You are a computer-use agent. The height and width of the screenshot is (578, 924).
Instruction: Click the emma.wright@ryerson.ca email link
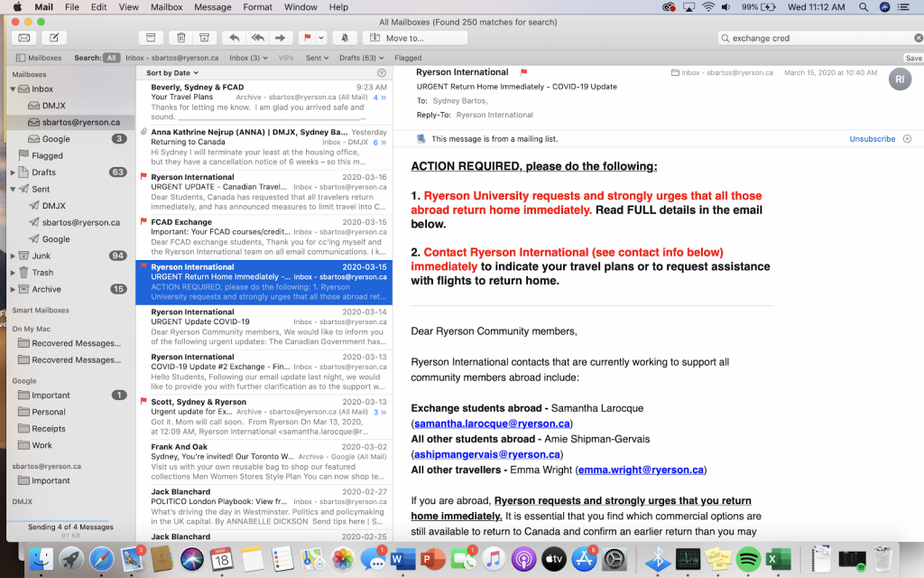coord(641,470)
